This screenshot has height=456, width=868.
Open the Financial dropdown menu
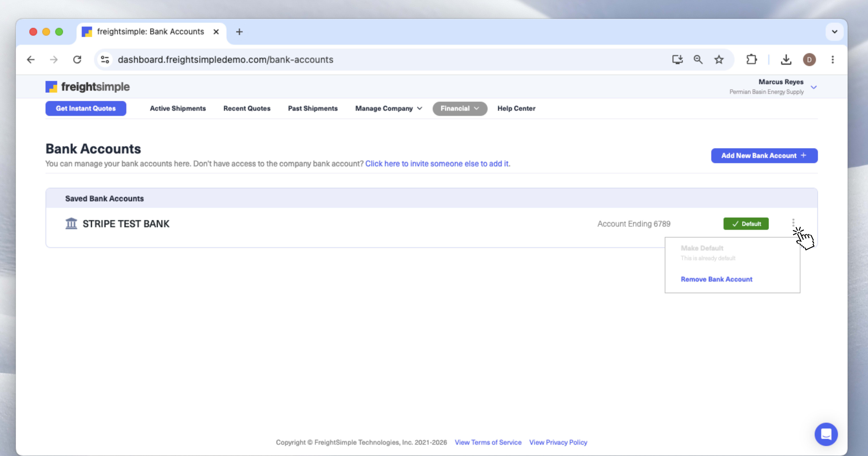pyautogui.click(x=460, y=108)
